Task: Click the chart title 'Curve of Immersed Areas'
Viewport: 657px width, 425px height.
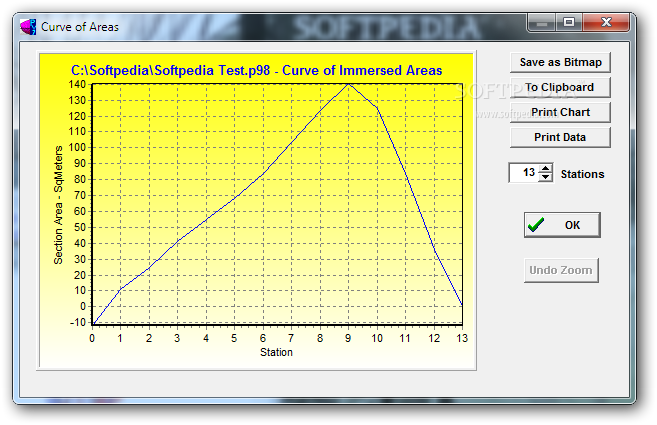Action: click(x=362, y=70)
